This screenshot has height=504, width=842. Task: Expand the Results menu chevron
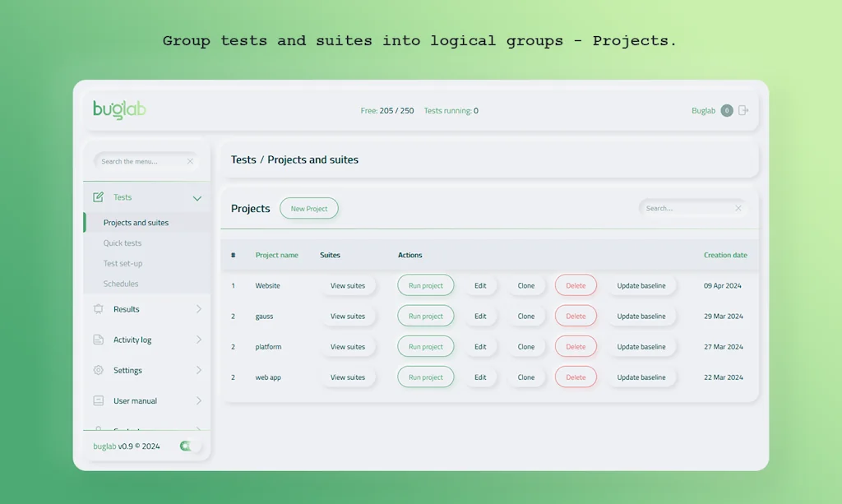pyautogui.click(x=198, y=309)
